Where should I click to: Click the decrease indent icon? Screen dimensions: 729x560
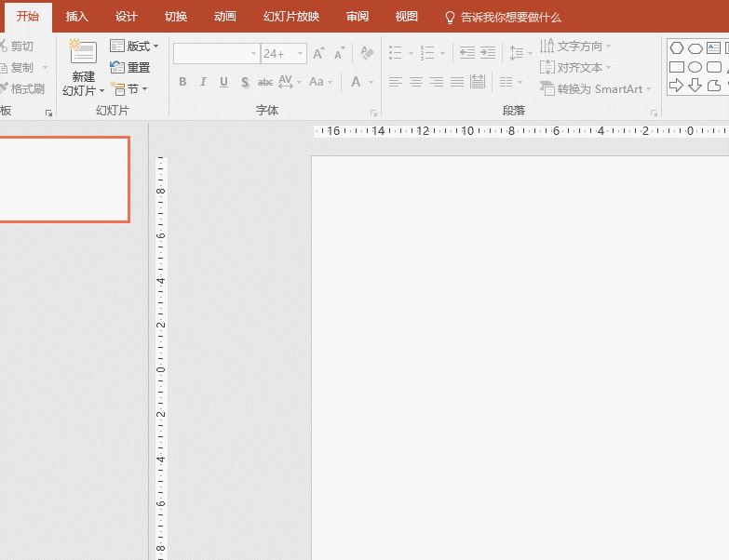[x=466, y=54]
